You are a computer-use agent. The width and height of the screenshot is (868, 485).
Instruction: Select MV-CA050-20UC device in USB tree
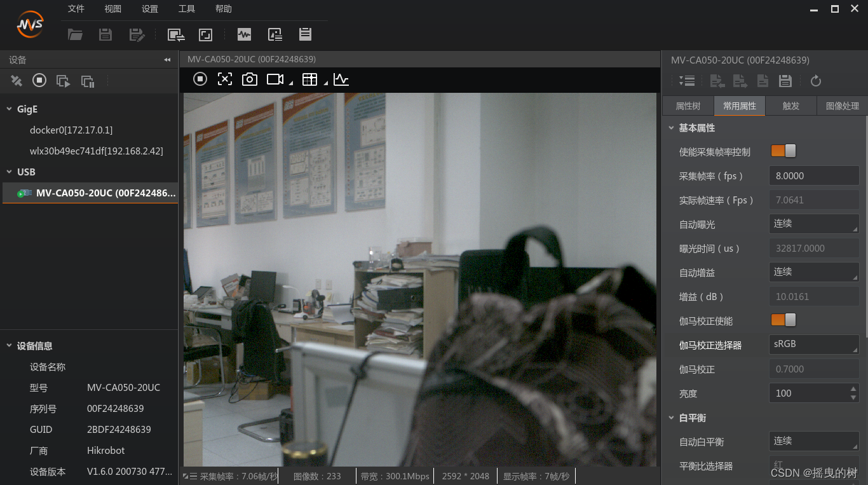(89, 193)
